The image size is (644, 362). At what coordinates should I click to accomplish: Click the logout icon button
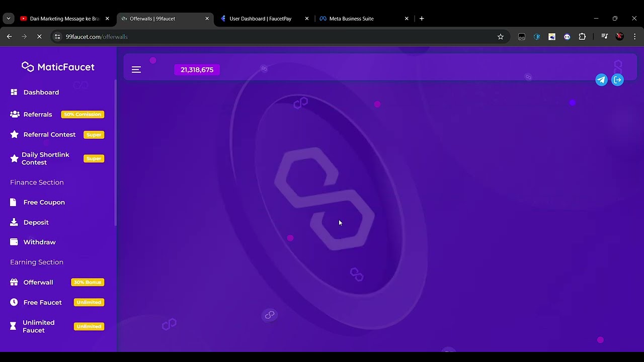(617, 80)
